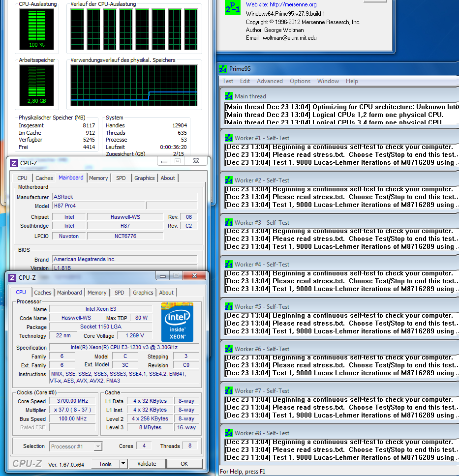Click the Multiplier x 37.0 value
The width and height of the screenshot is (459, 476).
[x=73, y=410]
